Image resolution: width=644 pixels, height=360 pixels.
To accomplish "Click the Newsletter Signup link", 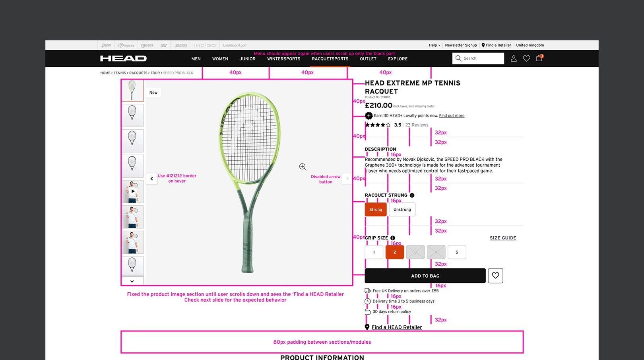I will [x=461, y=45].
